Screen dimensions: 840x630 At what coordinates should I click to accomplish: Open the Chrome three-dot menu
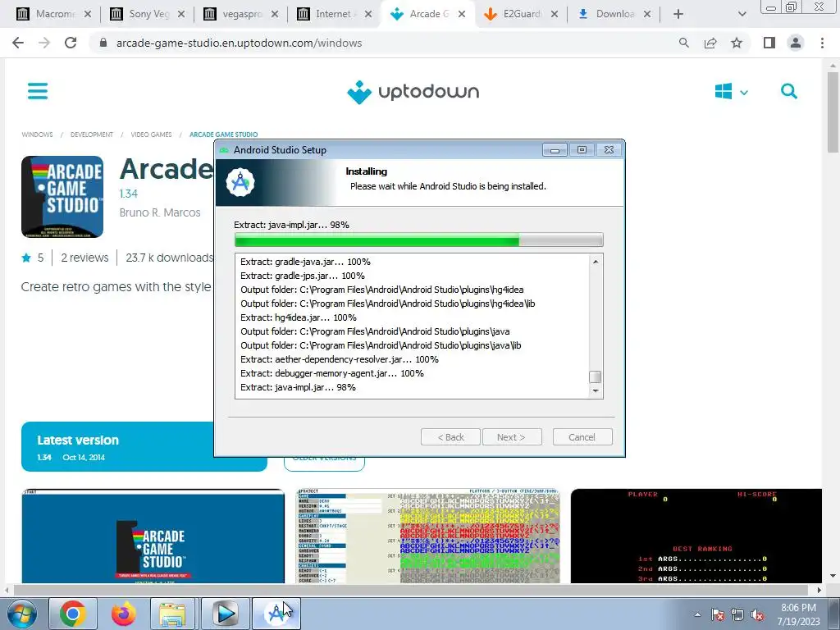click(822, 43)
